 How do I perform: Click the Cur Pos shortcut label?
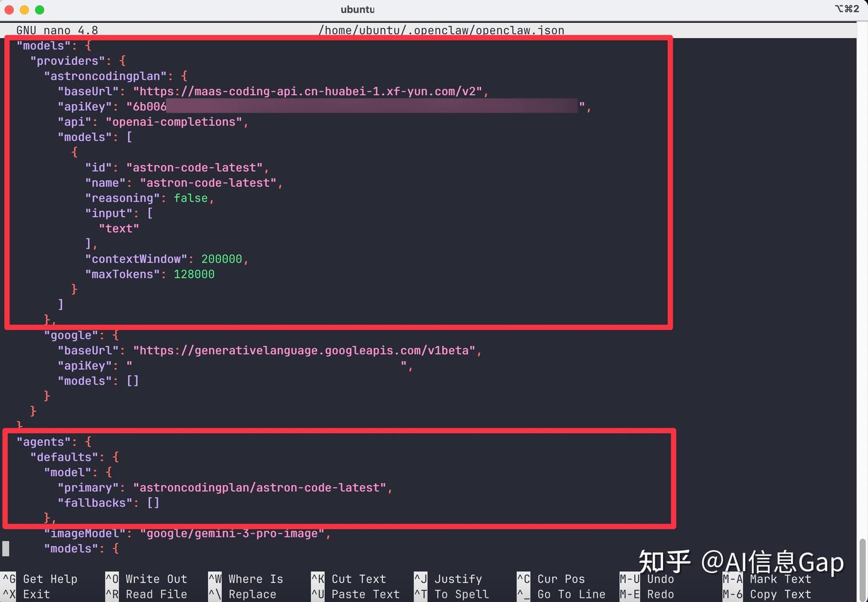pos(561,579)
